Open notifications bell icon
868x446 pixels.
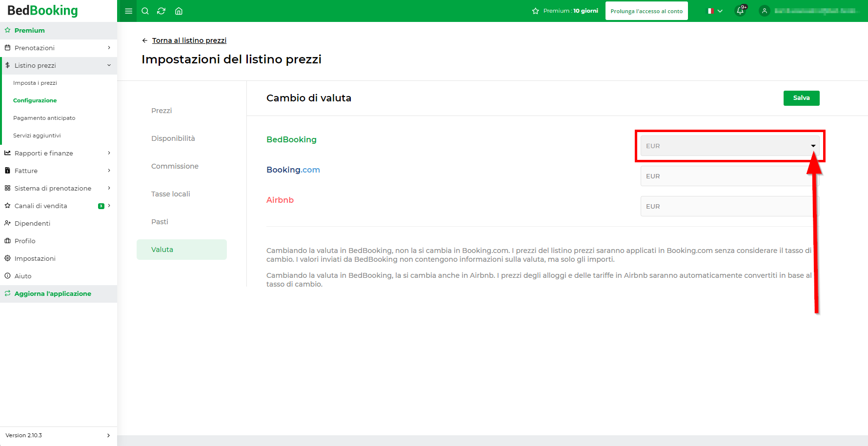pos(740,11)
